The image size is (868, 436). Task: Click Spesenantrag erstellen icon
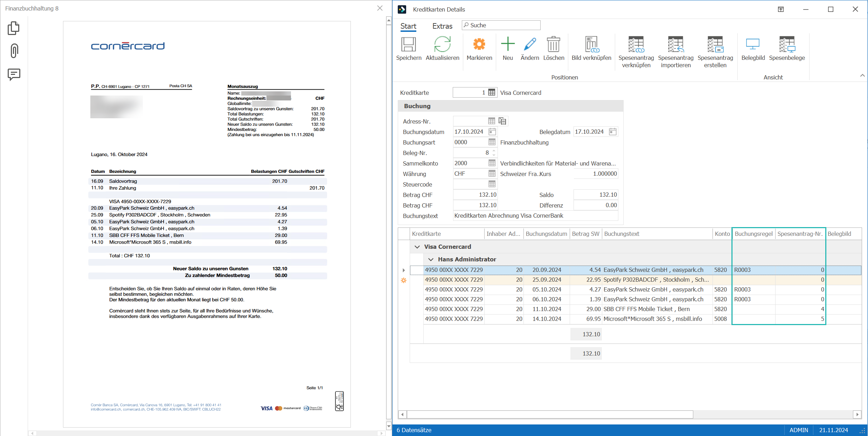(x=715, y=44)
